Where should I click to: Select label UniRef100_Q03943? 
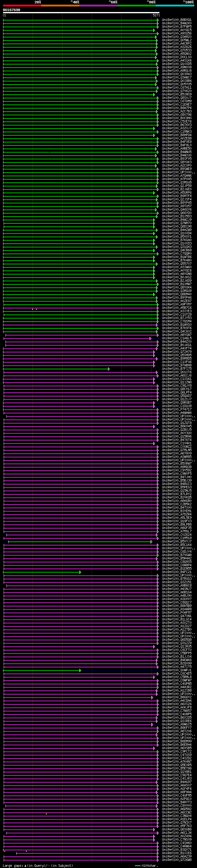pos(176,74)
